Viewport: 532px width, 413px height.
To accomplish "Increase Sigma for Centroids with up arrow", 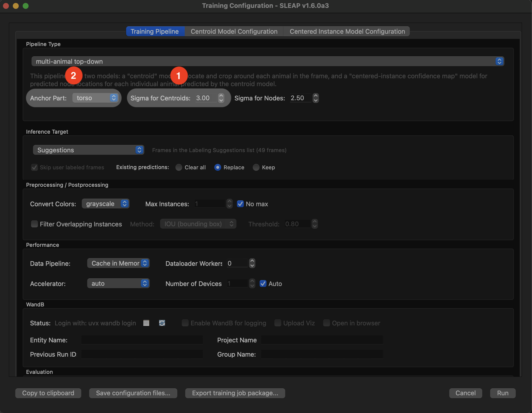I will click(221, 95).
